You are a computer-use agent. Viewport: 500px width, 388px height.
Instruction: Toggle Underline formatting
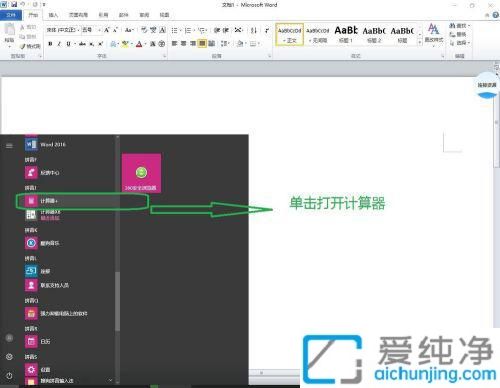pyautogui.click(x=68, y=44)
